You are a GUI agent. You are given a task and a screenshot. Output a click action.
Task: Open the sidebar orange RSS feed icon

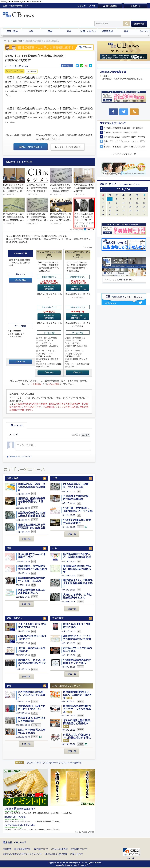pyautogui.click(x=134, y=112)
